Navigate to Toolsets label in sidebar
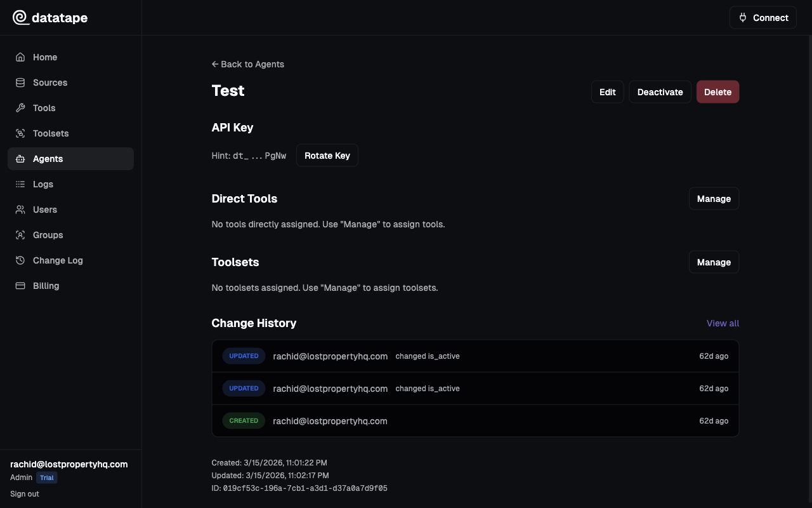This screenshot has width=812, height=508. (51, 133)
